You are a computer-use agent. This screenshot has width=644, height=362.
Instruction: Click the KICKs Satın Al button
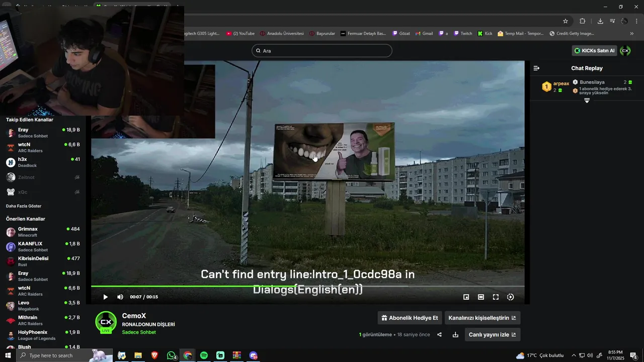[x=594, y=51]
